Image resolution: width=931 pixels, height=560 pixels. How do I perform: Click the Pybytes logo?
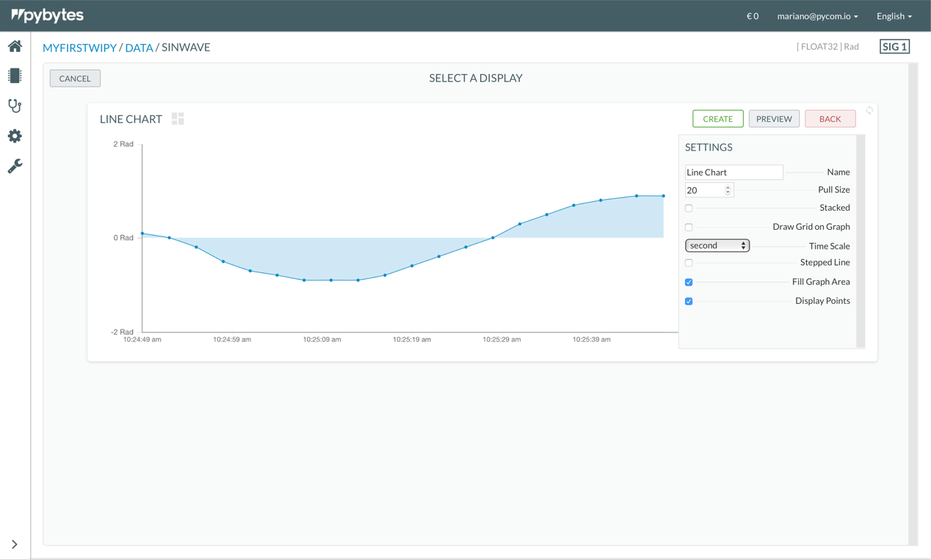coord(48,15)
